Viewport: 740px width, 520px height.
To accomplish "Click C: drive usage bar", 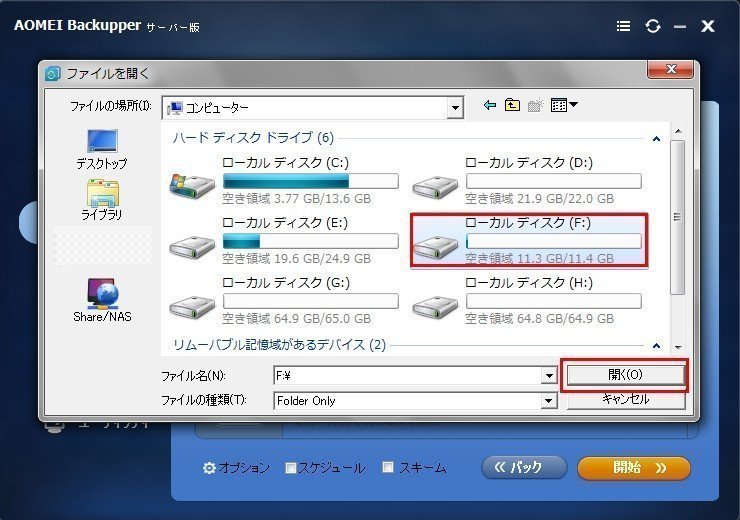I will (x=311, y=181).
